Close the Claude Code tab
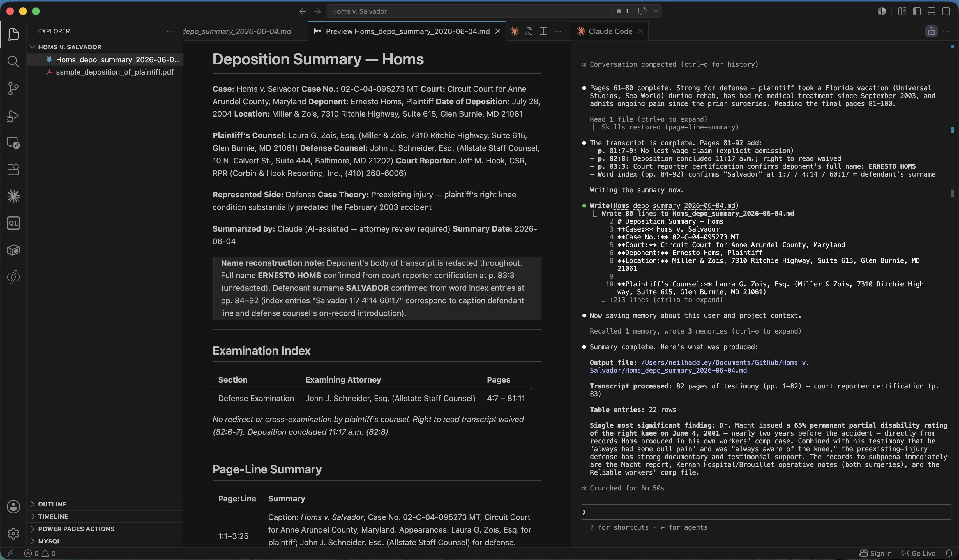This screenshot has height=560, width=959. [x=640, y=31]
